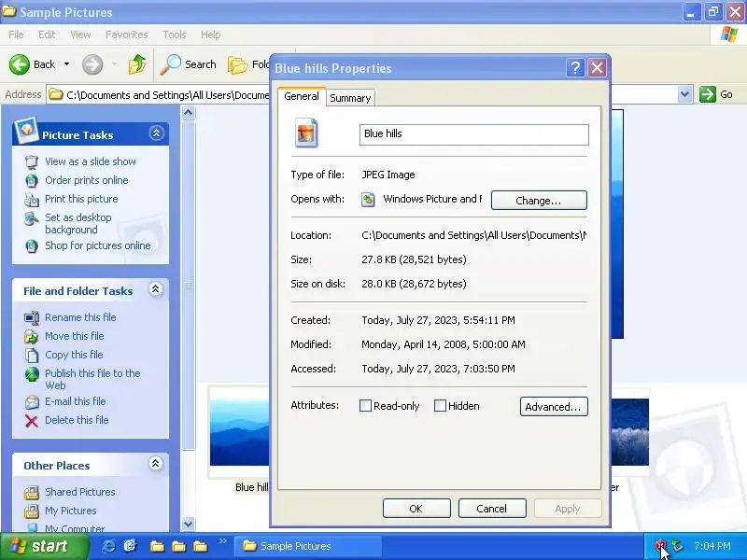This screenshot has height=560, width=747.
Task: Click the Move this file icon
Action: tap(32, 336)
